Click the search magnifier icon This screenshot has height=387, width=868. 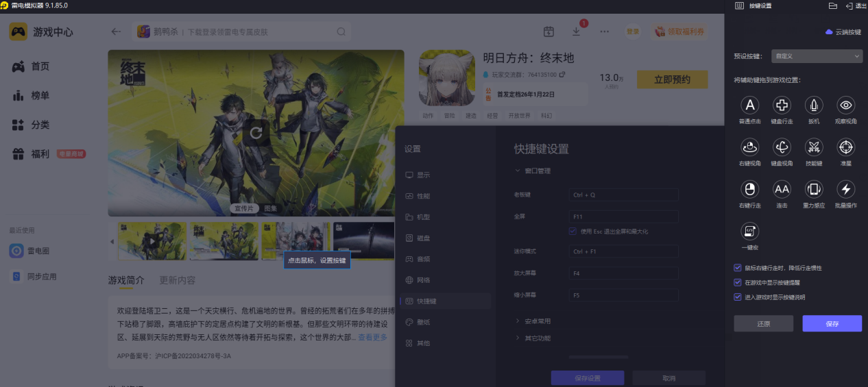pos(341,32)
